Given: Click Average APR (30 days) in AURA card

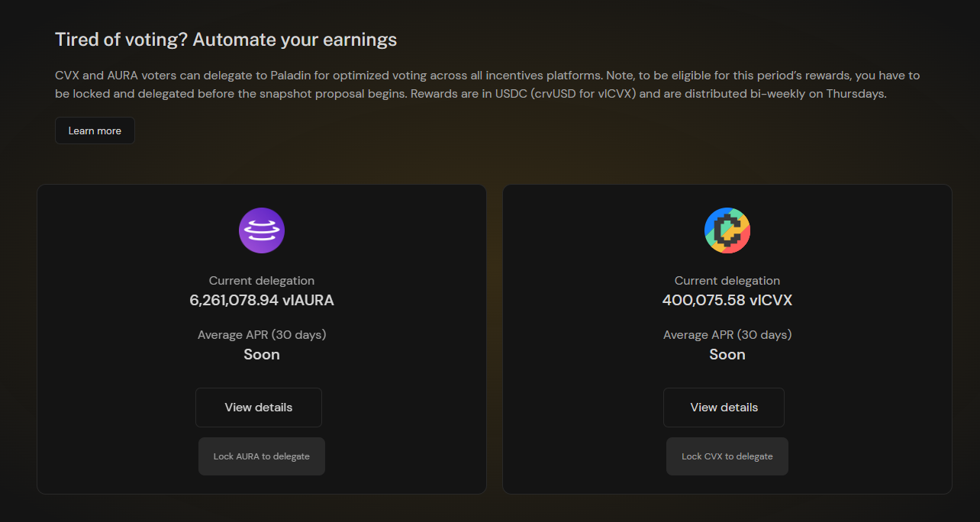Looking at the screenshot, I should click(x=262, y=335).
